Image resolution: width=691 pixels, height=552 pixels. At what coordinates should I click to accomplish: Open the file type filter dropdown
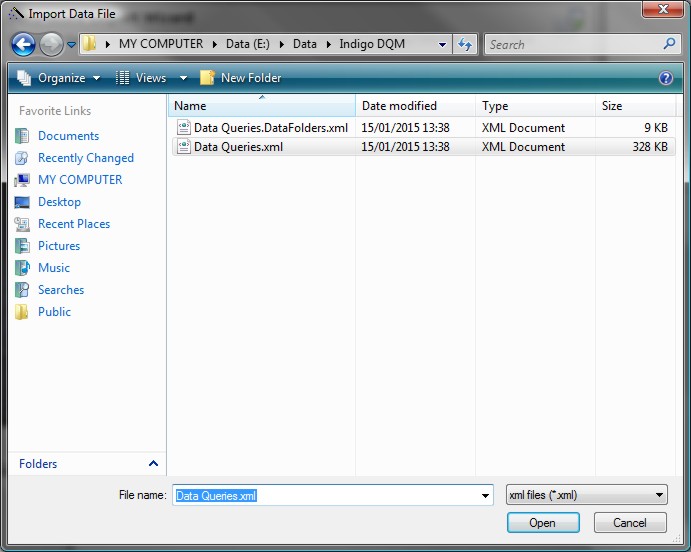586,495
